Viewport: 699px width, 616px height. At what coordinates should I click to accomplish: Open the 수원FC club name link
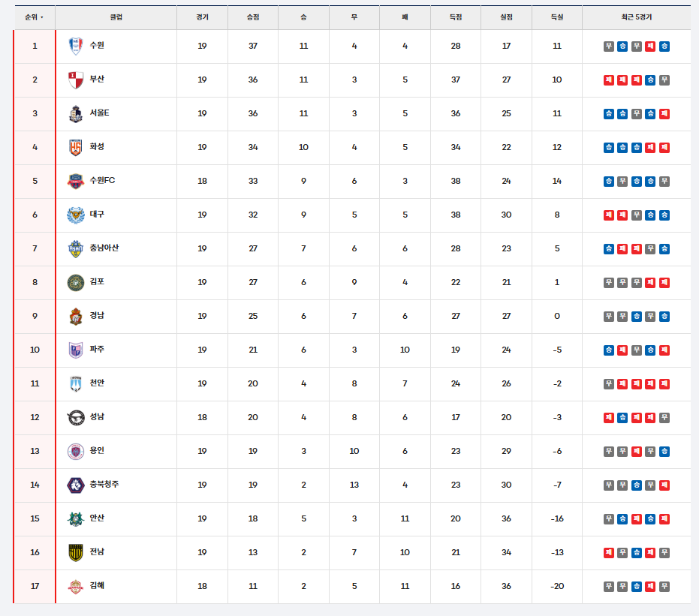point(103,180)
